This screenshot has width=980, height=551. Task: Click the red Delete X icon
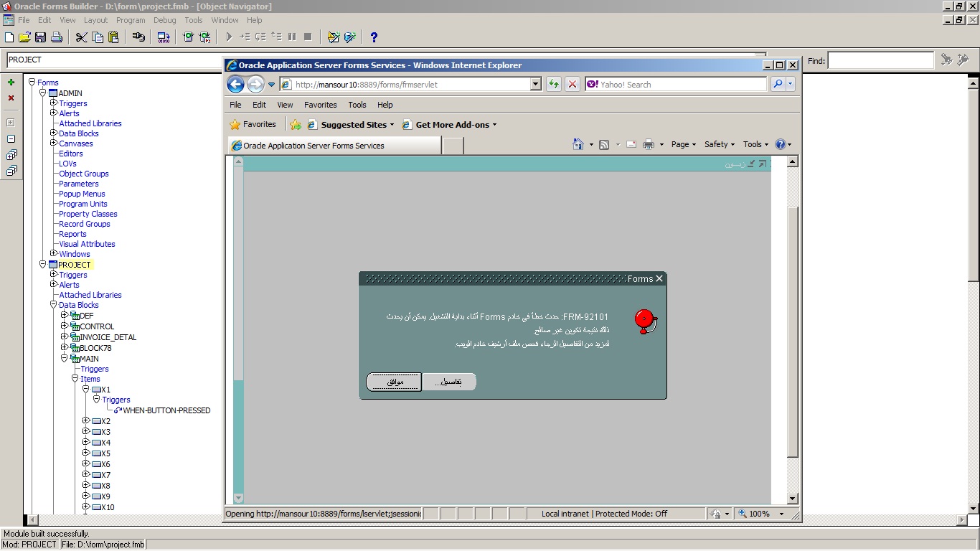coord(11,98)
